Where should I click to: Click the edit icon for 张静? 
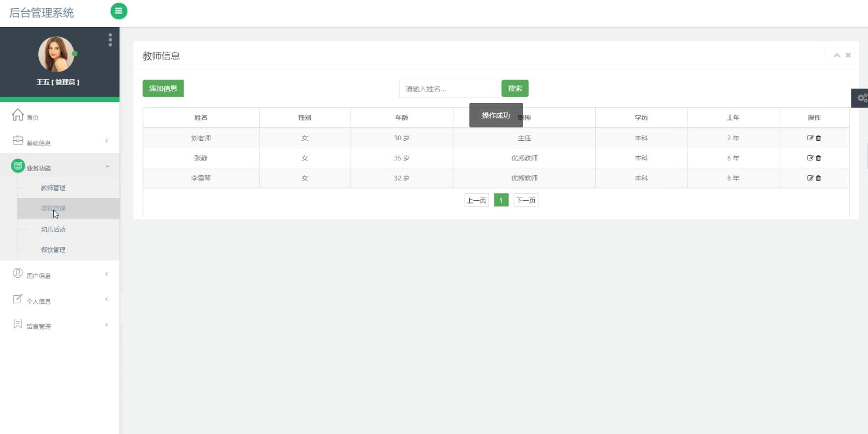pyautogui.click(x=810, y=158)
